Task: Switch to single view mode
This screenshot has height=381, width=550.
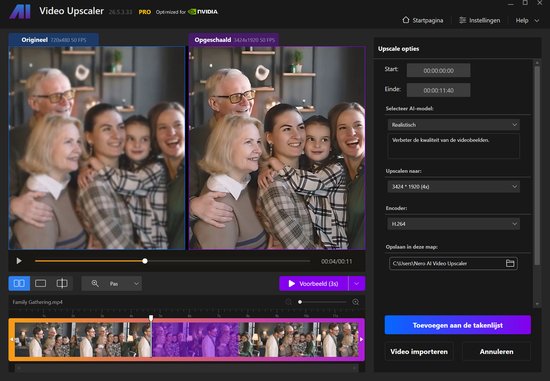Action: click(x=40, y=283)
